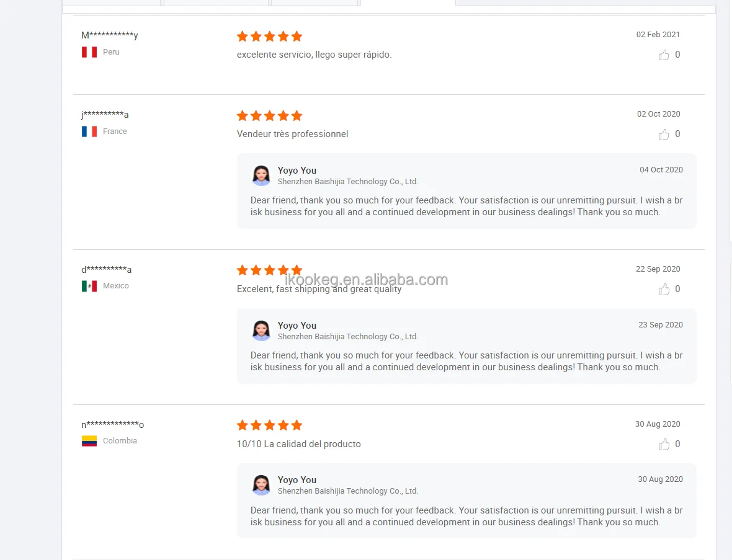
Task: Select reviewer name n*************o
Action: point(112,424)
